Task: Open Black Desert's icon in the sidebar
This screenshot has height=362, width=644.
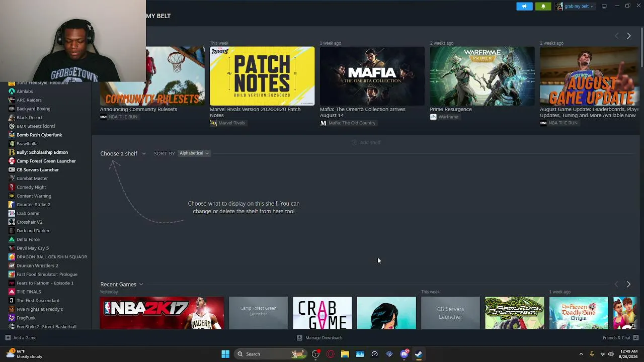Action: [x=12, y=118]
